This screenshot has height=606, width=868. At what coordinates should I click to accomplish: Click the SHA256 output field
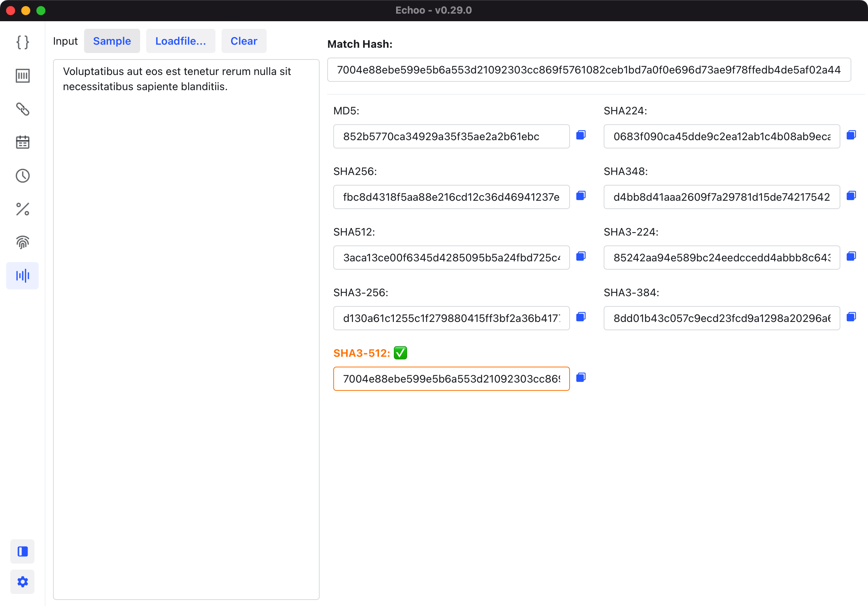click(x=451, y=197)
